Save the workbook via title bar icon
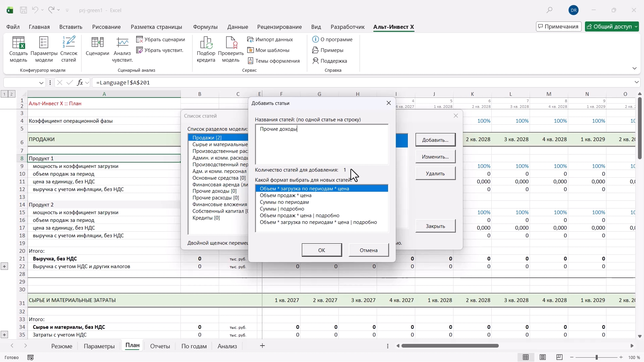This screenshot has width=644, height=362. pos(23,10)
